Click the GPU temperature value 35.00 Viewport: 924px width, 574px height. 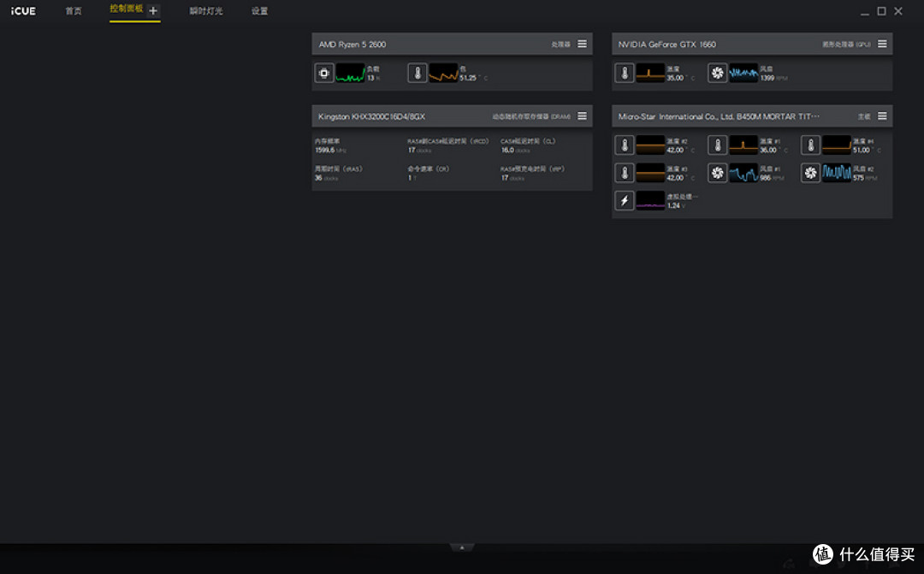(x=675, y=78)
